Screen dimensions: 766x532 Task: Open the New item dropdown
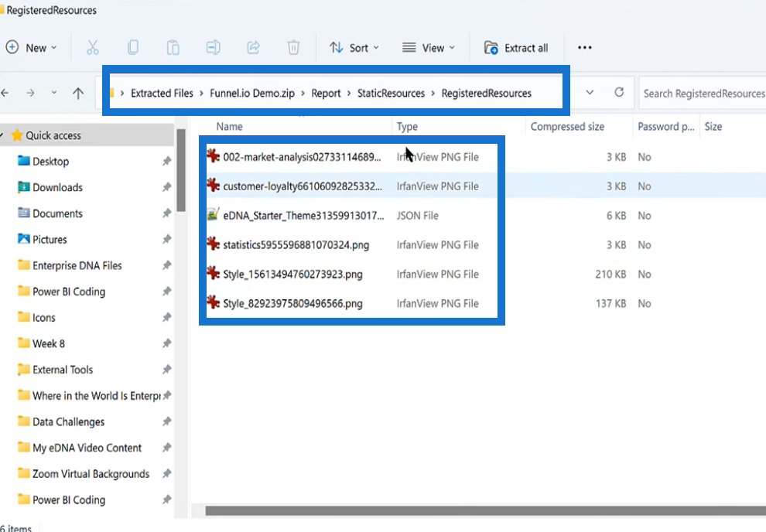click(31, 47)
